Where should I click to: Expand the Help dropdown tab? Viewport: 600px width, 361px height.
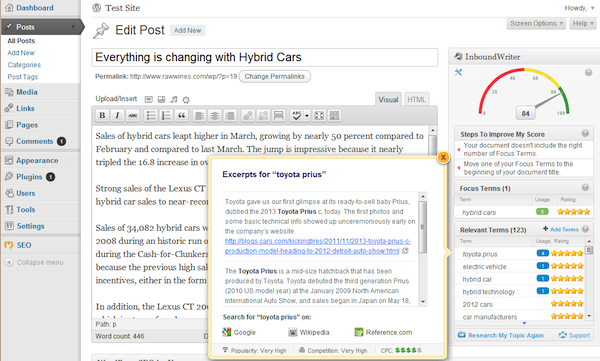point(583,24)
